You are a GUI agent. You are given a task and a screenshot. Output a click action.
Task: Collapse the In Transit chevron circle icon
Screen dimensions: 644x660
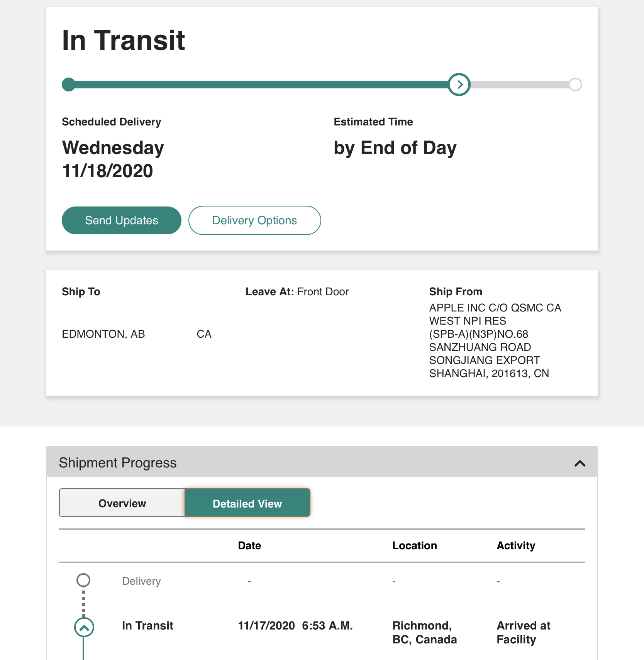84,628
